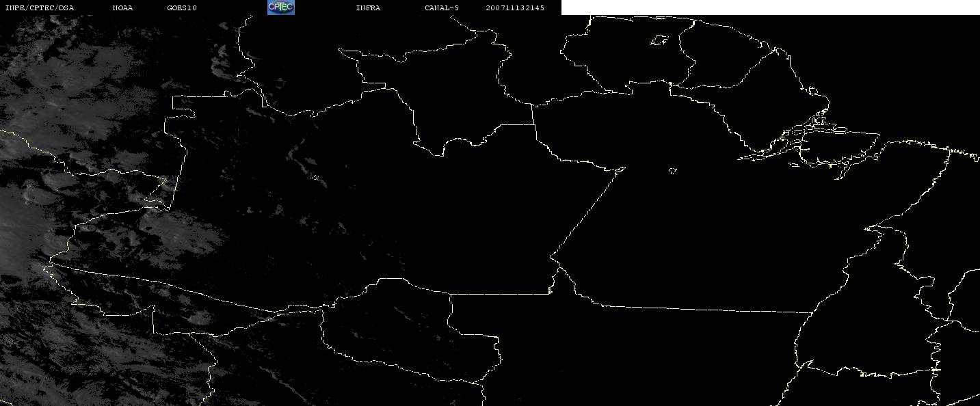Click the NOAA label

point(122,8)
